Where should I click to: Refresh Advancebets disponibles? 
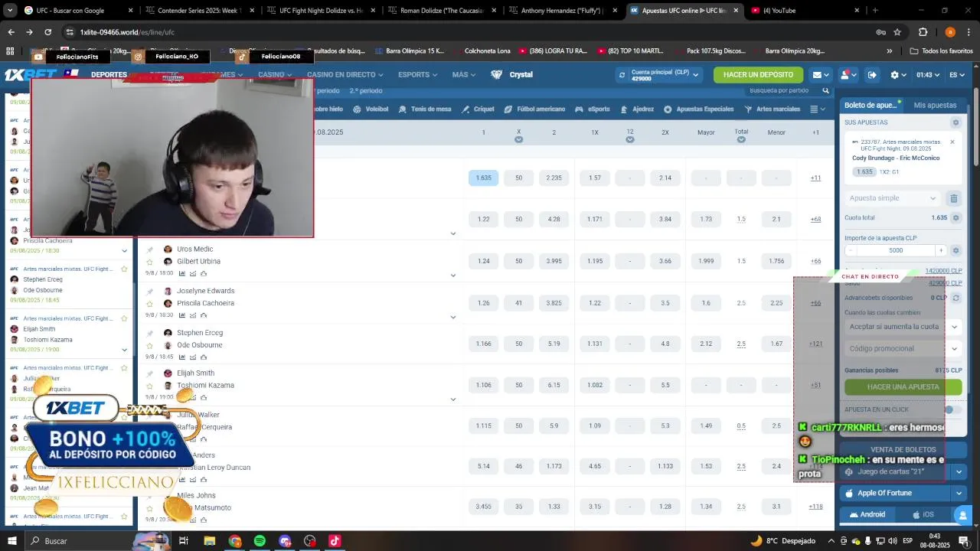[x=955, y=298]
